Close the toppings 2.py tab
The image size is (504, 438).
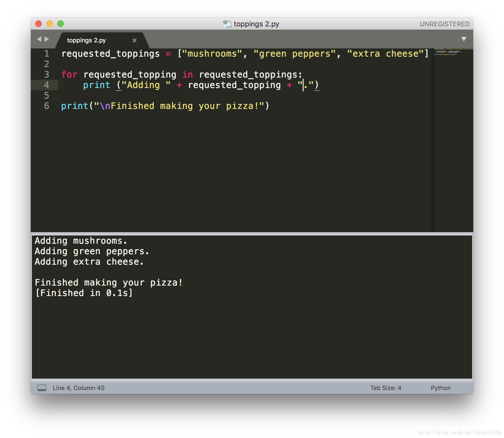135,40
